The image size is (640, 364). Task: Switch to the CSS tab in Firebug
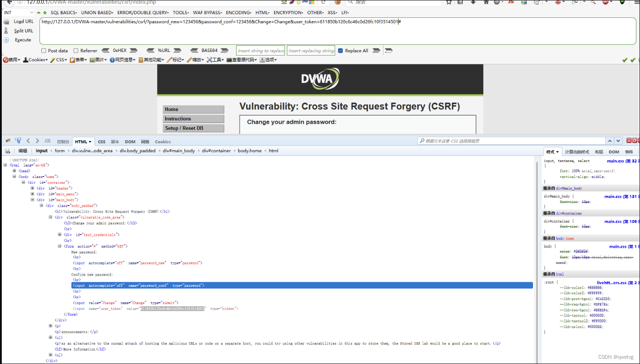click(x=102, y=142)
